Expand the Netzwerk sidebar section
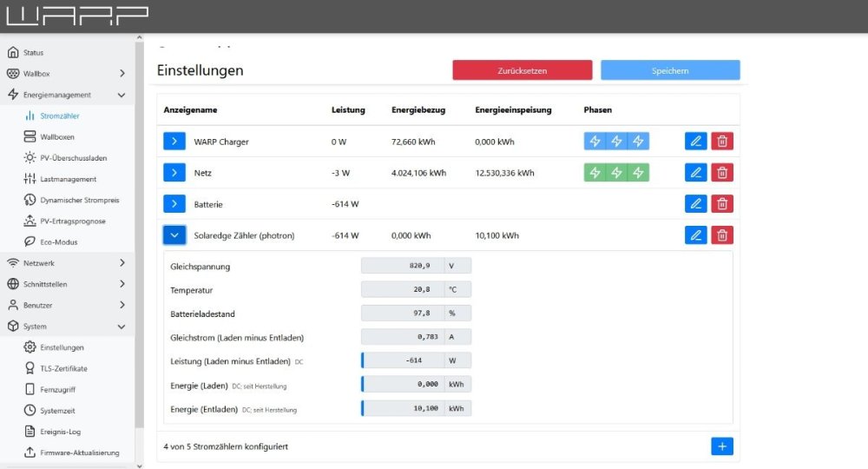The image size is (868, 469). 67,263
